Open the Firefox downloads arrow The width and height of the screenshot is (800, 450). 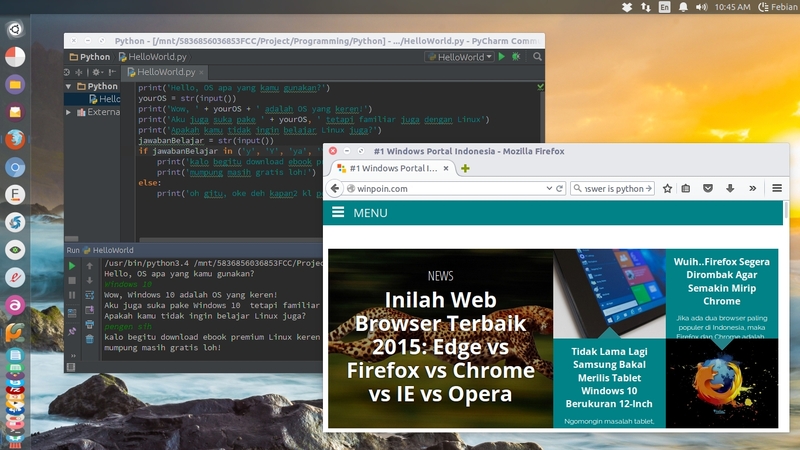click(730, 188)
